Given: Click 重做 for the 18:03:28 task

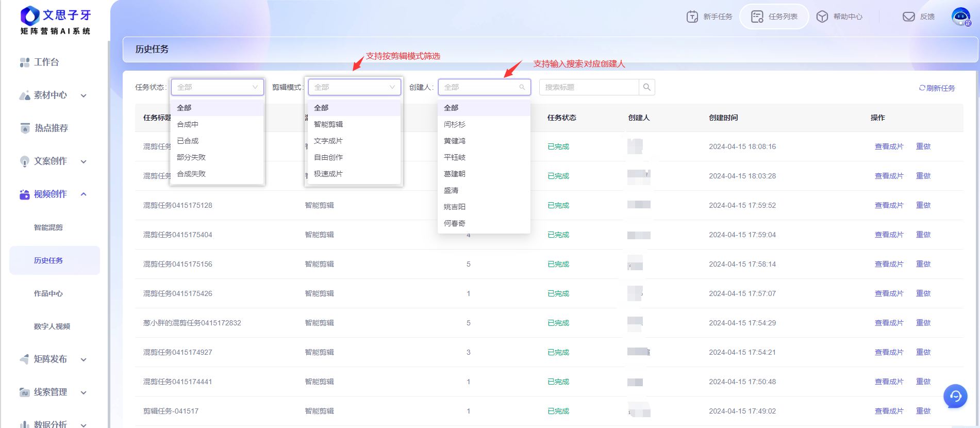Looking at the screenshot, I should pos(923,176).
